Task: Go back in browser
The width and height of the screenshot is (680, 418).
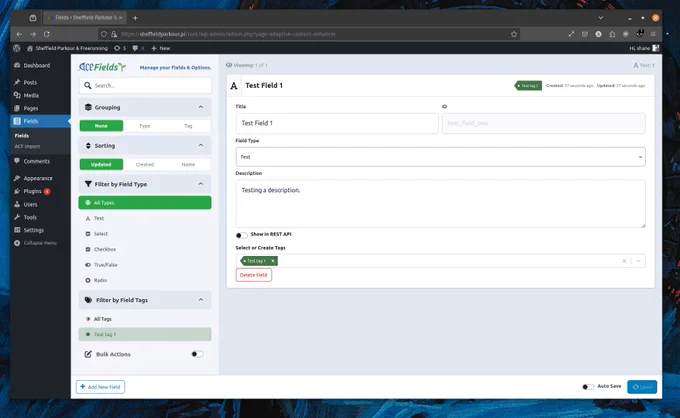Action: pos(19,34)
